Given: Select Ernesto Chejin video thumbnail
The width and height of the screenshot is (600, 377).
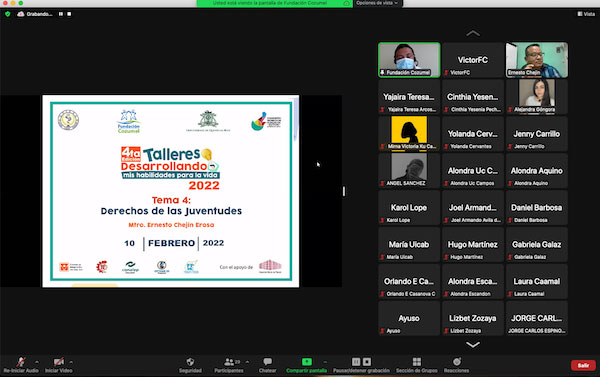Looking at the screenshot, I should coord(536,60).
